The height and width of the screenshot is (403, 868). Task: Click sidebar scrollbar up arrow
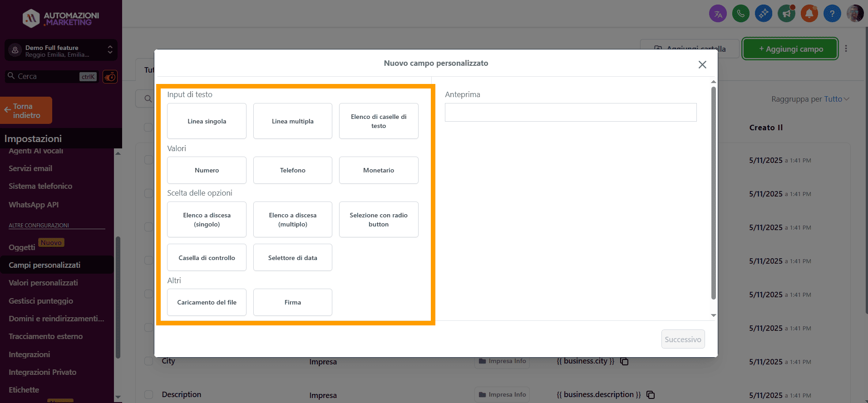point(118,153)
